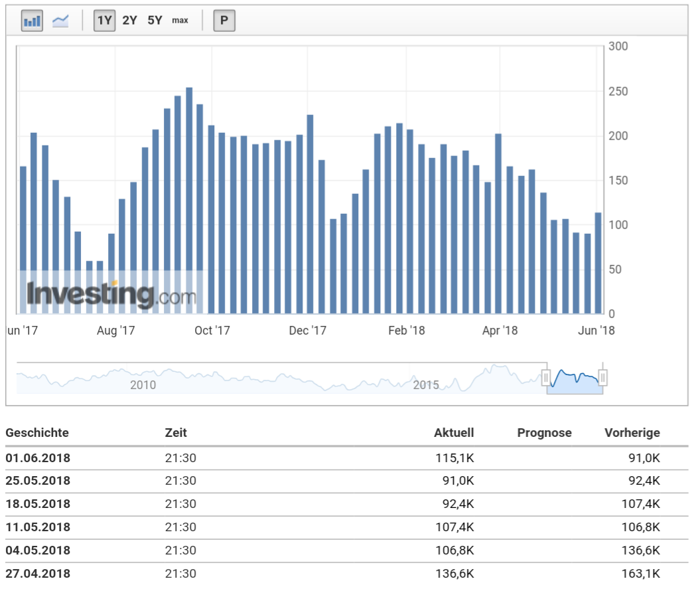
Task: Click the Oct '17 axis label
Action: [x=212, y=331]
